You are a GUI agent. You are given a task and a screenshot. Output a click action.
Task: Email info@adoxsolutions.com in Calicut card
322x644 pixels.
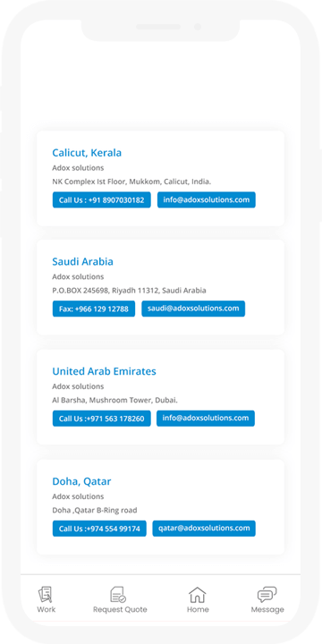tap(207, 200)
